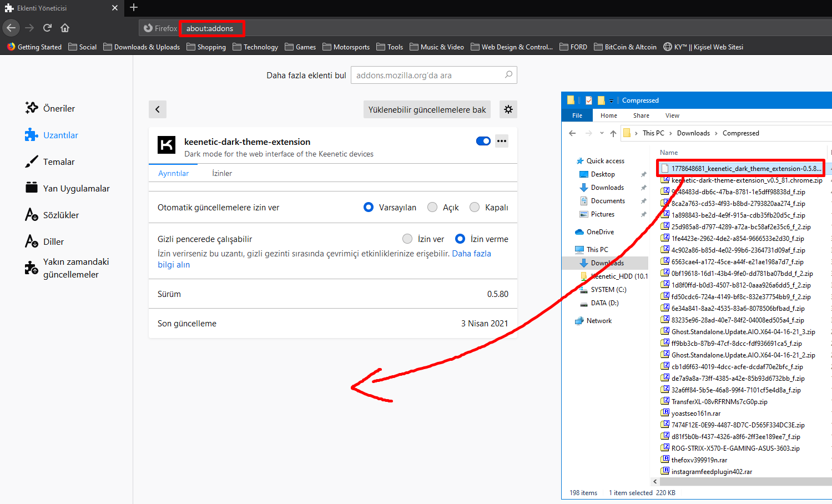Close the Eklenti Yöneticisi tab

pos(115,8)
